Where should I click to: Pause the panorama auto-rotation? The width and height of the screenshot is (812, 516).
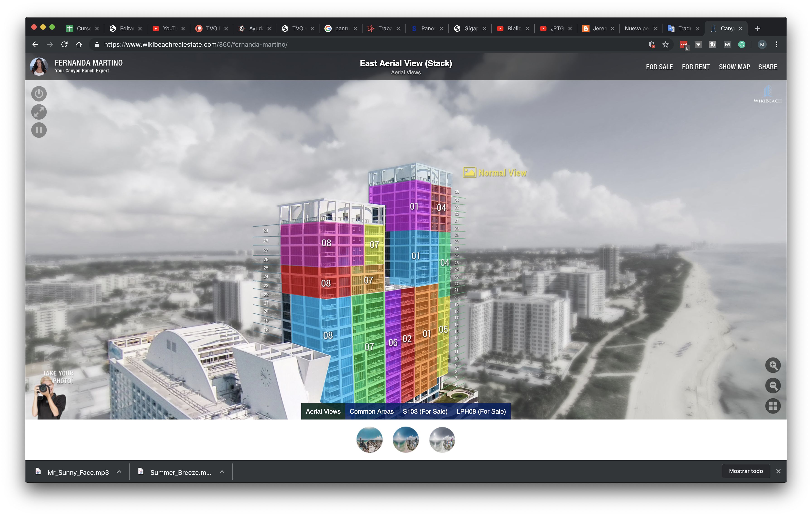(39, 130)
